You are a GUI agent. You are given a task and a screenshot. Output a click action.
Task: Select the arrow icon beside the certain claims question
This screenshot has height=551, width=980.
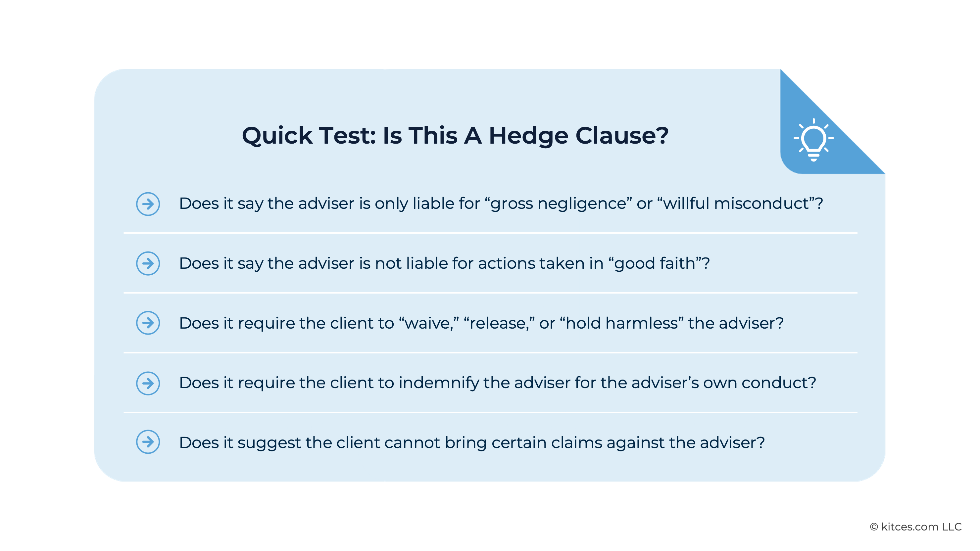(148, 442)
